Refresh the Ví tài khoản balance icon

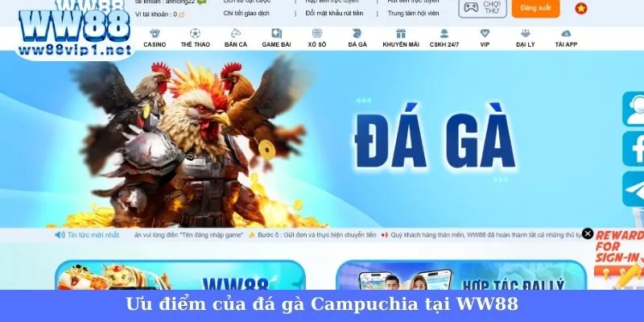tap(181, 14)
